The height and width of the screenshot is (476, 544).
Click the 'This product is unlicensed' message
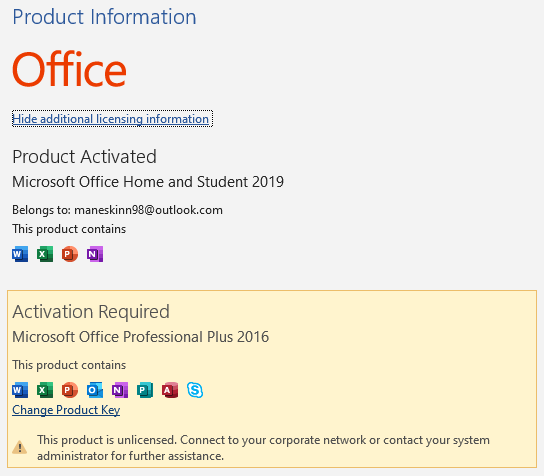tap(263, 448)
